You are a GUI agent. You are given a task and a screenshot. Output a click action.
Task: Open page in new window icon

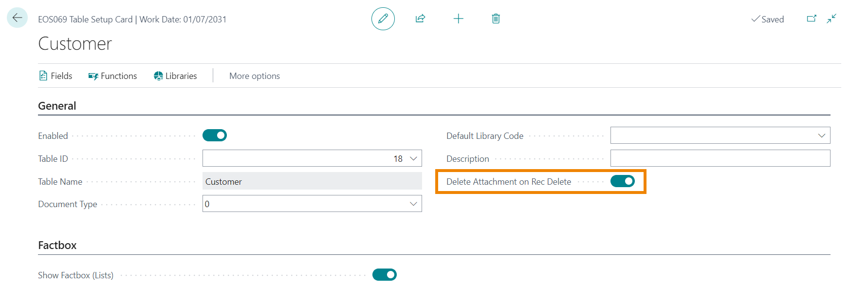pos(811,19)
